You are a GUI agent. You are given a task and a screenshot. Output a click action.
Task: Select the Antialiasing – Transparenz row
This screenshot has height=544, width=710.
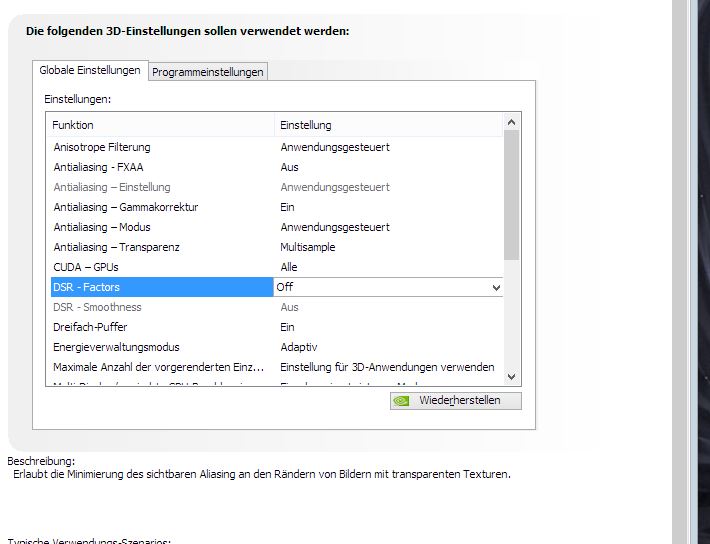pos(276,247)
